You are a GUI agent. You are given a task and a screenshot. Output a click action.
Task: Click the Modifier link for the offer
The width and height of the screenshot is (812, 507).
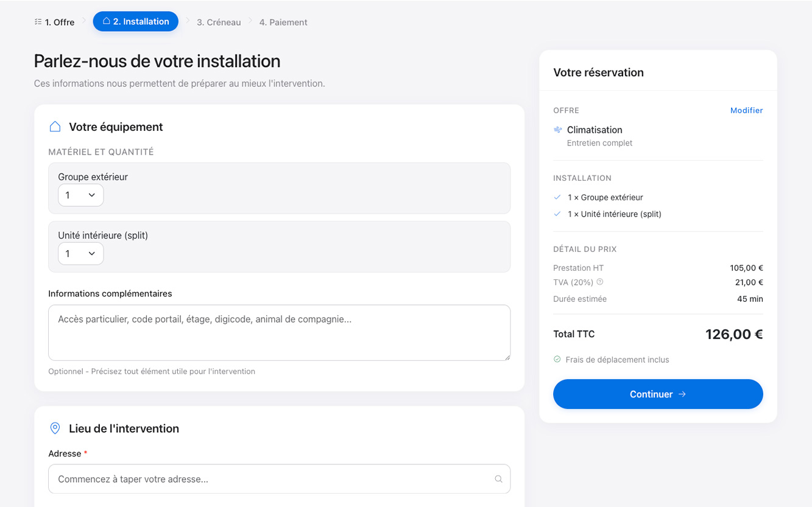click(x=746, y=110)
